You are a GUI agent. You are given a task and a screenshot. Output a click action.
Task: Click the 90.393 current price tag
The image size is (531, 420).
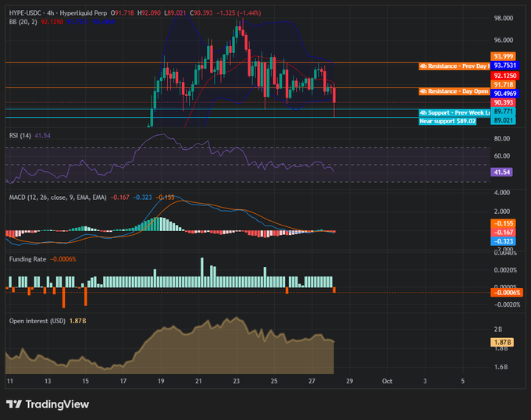(x=503, y=102)
